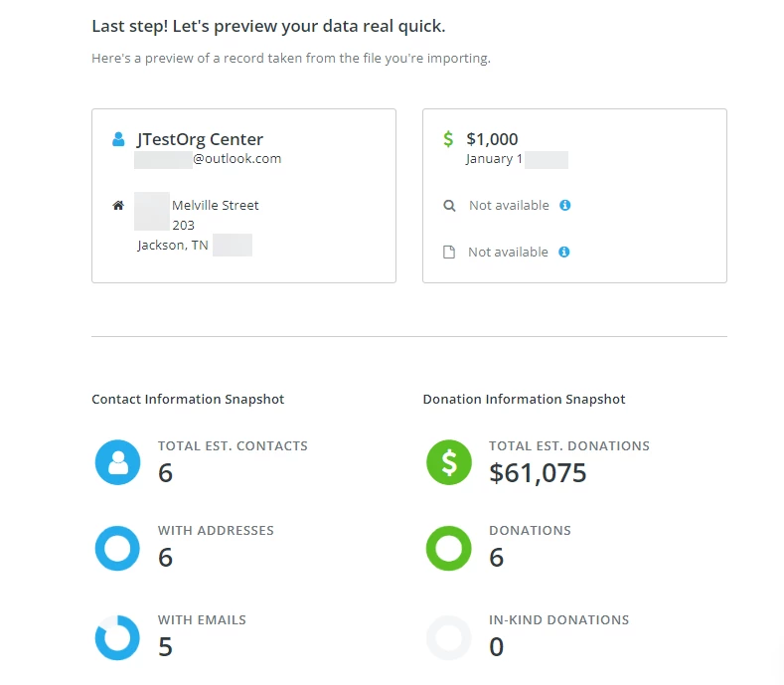Click the home address icon
This screenshot has width=784, height=685.
[x=118, y=206]
